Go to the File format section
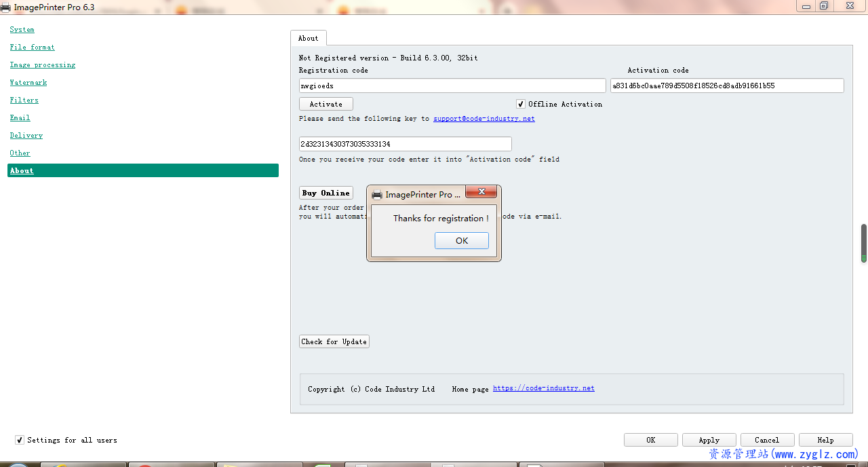This screenshot has width=868, height=467. [33, 48]
